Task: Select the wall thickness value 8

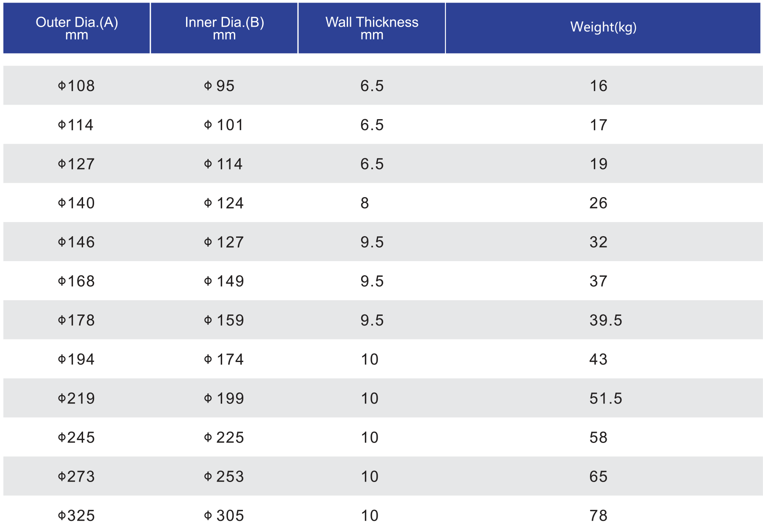Action: 365,203
